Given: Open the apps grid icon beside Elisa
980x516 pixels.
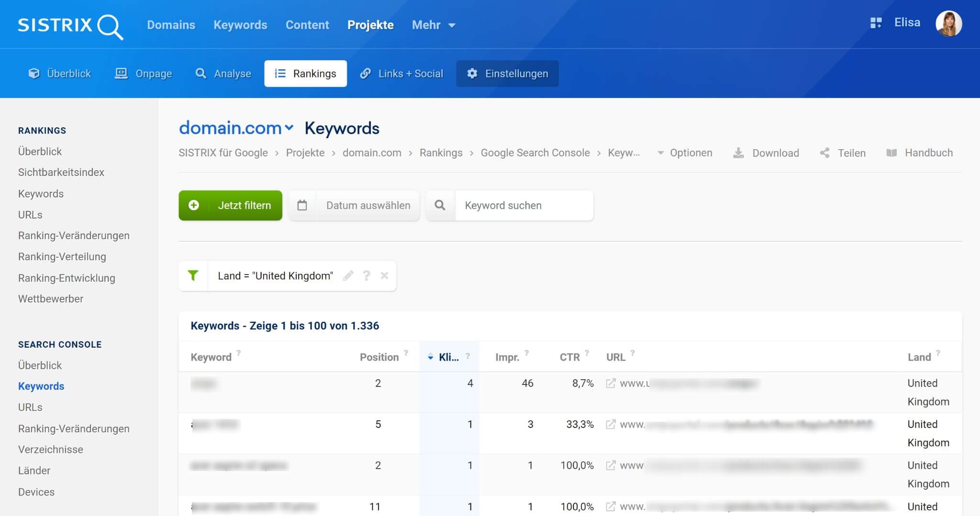Looking at the screenshot, I should 876,23.
